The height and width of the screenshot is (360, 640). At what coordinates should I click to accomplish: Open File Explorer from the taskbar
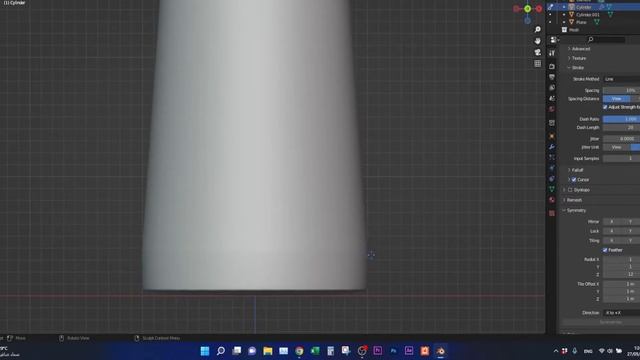click(268, 351)
